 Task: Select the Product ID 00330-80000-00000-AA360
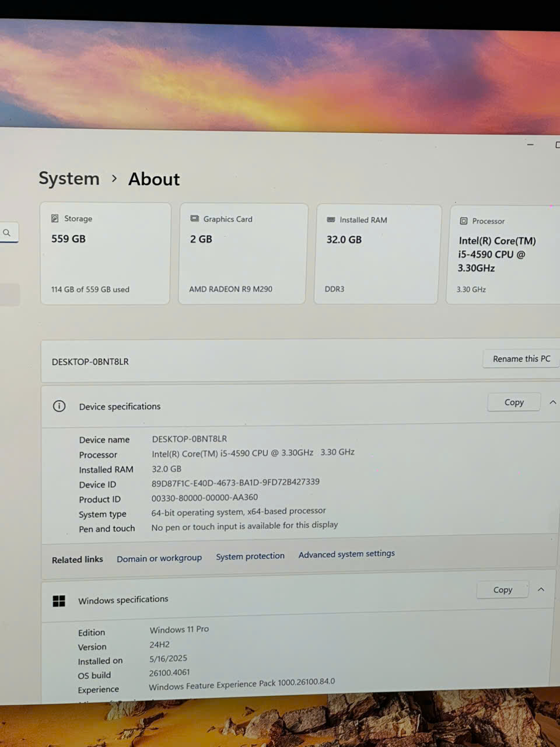205,498
